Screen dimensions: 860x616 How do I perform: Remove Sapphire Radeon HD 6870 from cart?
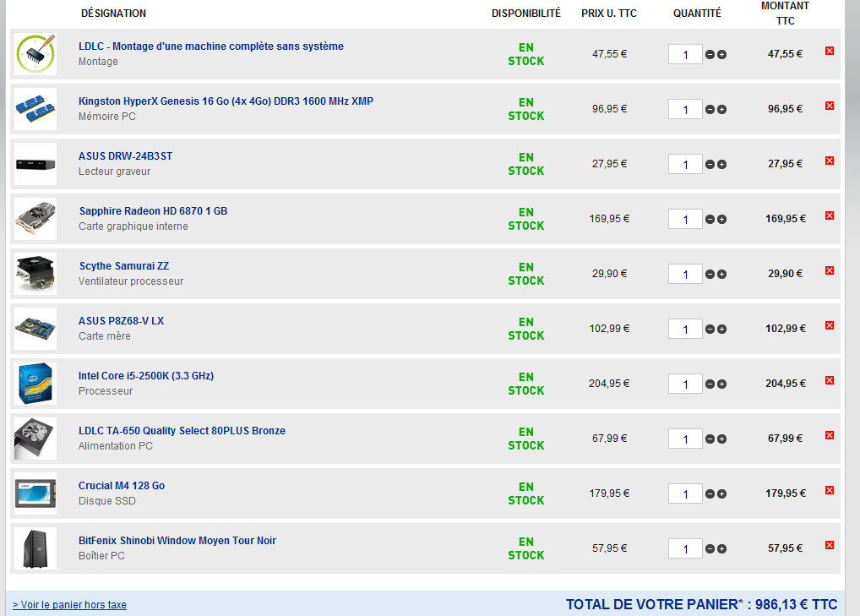click(830, 215)
